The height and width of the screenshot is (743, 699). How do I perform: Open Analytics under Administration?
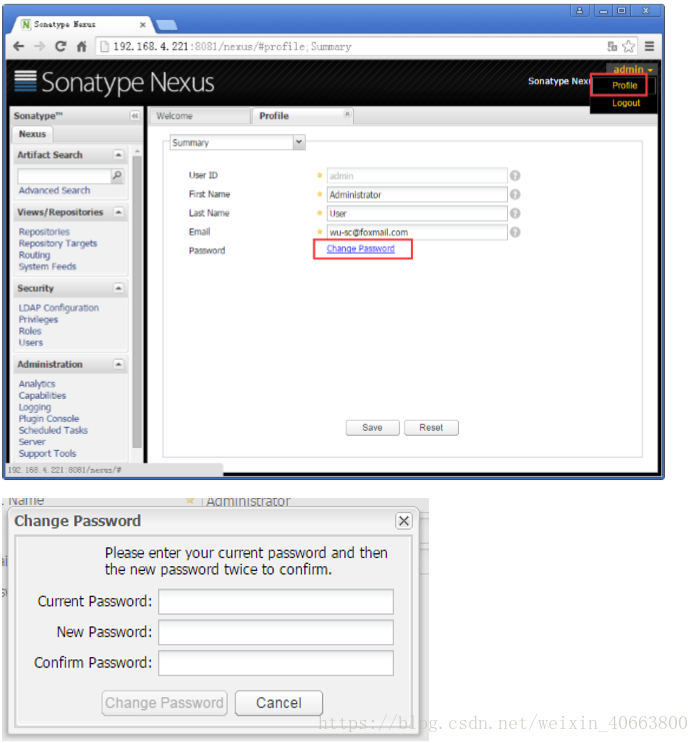click(x=37, y=384)
